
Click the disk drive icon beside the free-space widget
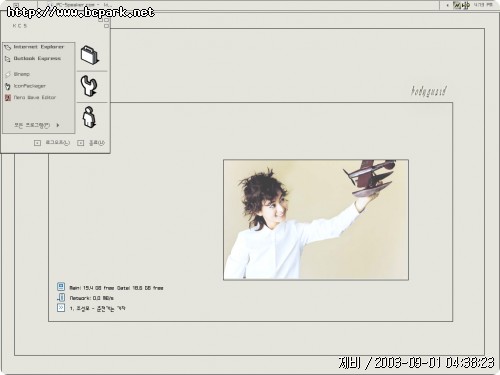[x=61, y=287]
